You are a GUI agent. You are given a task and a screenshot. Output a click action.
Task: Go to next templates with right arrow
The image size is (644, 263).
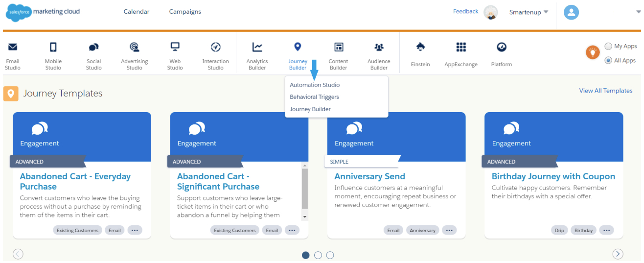coord(618,254)
